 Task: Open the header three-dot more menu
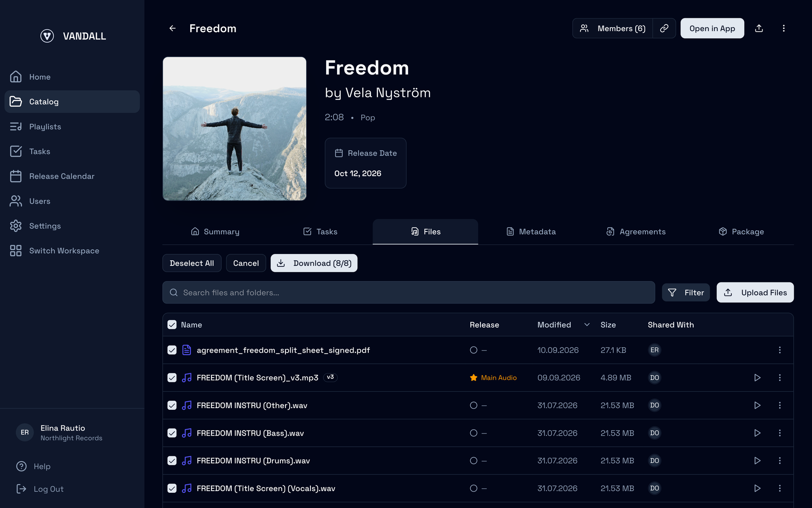(784, 28)
